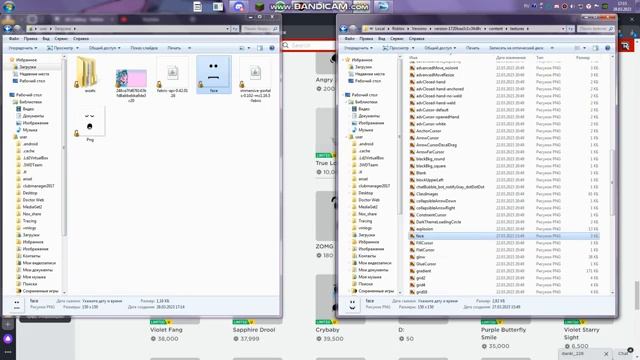
Task: Select AnchorCursor file in right window
Action: 428,131
